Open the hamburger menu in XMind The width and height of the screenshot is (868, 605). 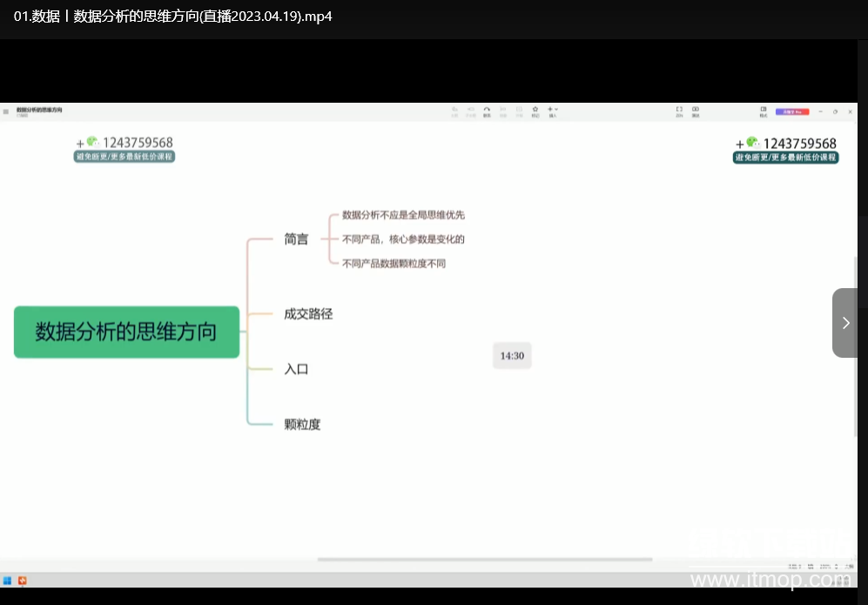point(6,111)
